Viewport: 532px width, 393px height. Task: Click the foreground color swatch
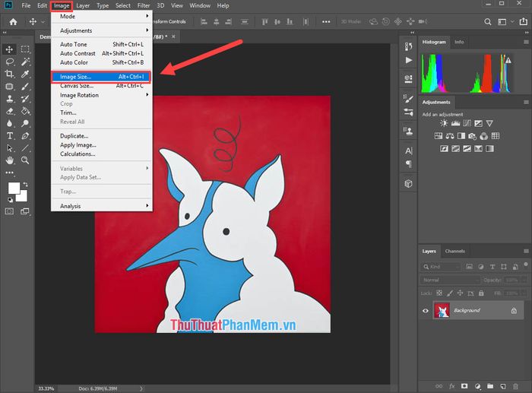click(14, 188)
